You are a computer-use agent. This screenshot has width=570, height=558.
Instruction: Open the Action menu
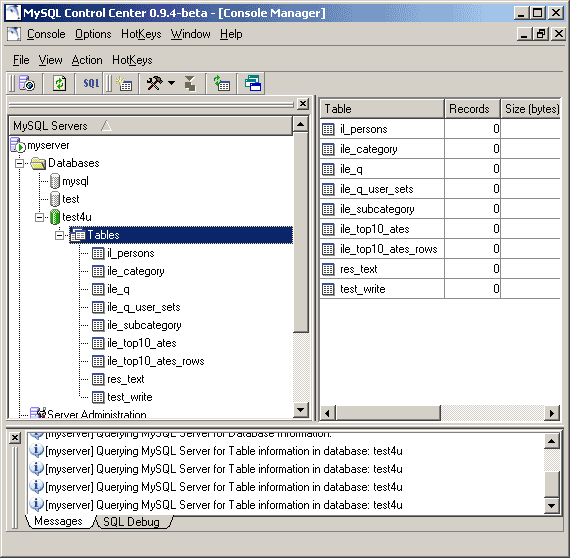(87, 60)
